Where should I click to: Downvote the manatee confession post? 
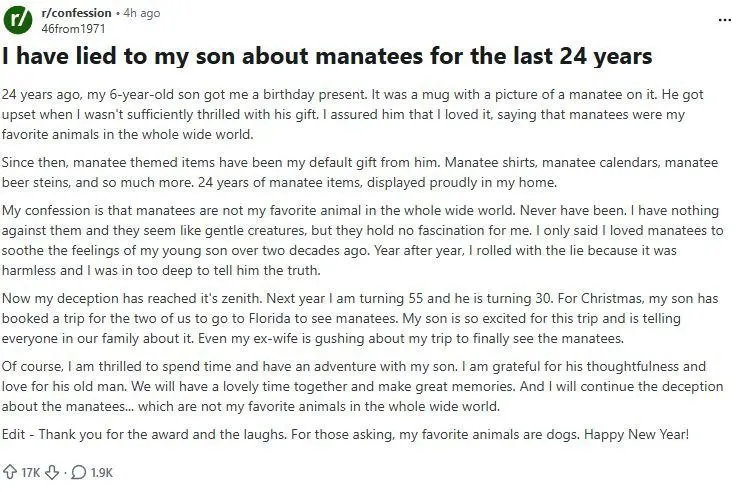(52, 472)
